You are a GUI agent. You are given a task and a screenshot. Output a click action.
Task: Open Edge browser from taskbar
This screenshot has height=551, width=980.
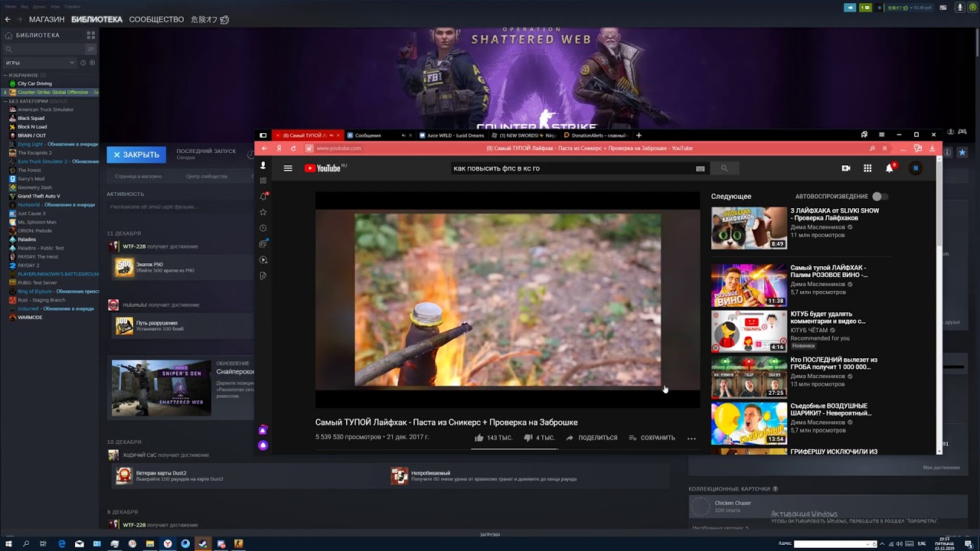pyautogui.click(x=61, y=544)
